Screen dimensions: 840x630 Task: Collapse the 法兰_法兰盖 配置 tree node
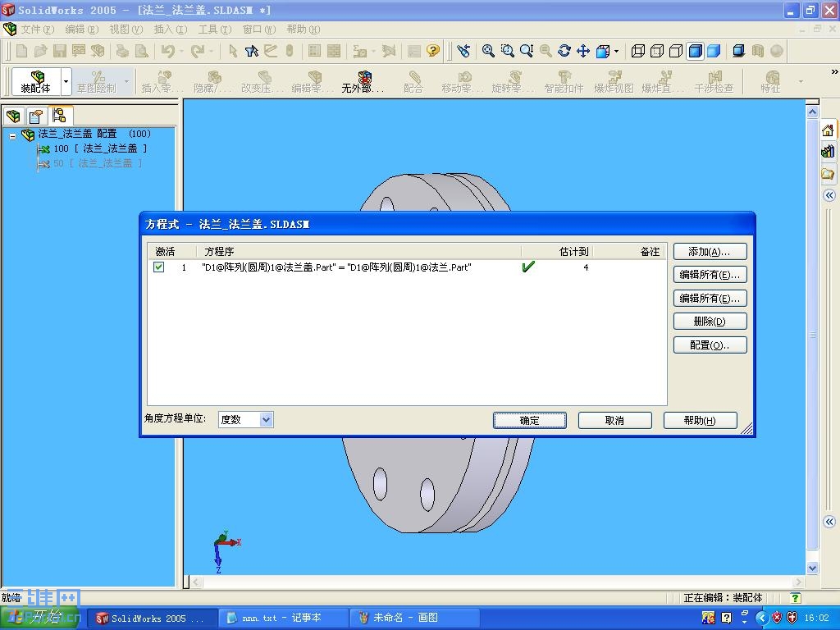point(12,136)
